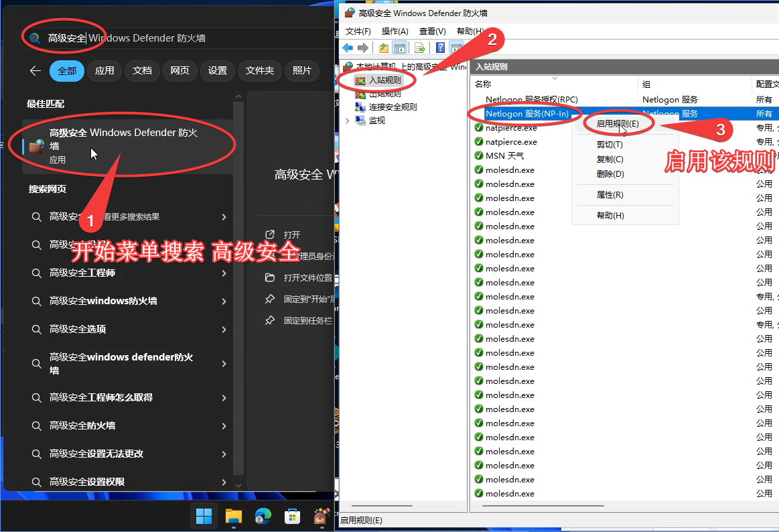Viewport: 779px width, 532px height.
Task: Click the firewall icon in the window title bar
Action: point(350,13)
